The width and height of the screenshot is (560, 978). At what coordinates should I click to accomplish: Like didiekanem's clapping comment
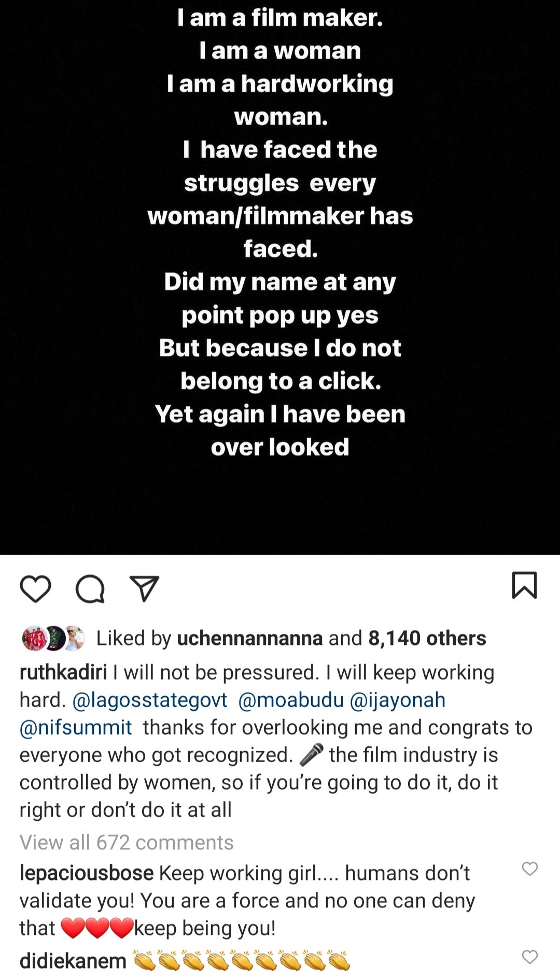pyautogui.click(x=529, y=957)
